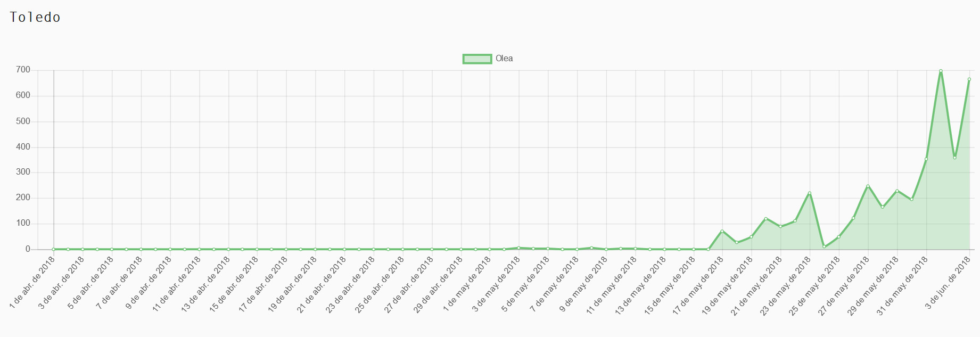Click the 400 y-axis label
The width and height of the screenshot is (980, 337).
pos(23,146)
